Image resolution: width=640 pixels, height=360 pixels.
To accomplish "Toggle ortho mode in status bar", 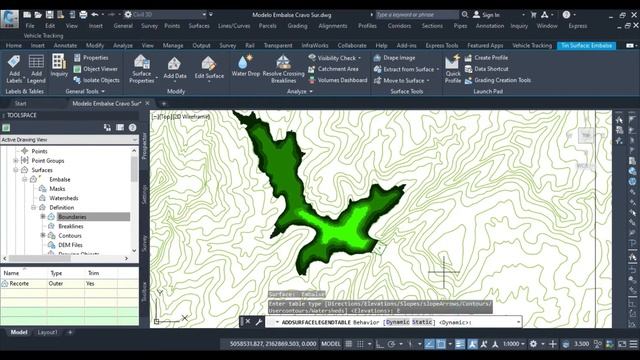I will [x=380, y=344].
